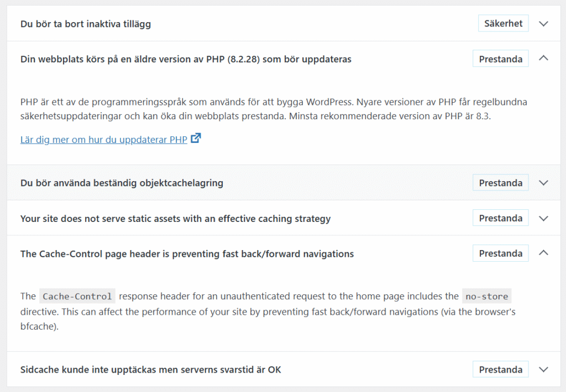Click the Säkerhet badge
Screen dimensions: 566x392
click(x=503, y=23)
